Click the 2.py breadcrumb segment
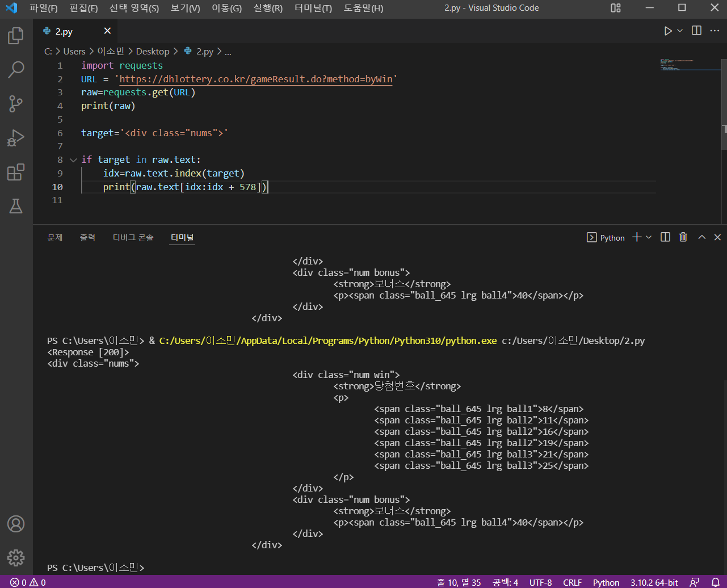The width and height of the screenshot is (727, 588). (204, 52)
